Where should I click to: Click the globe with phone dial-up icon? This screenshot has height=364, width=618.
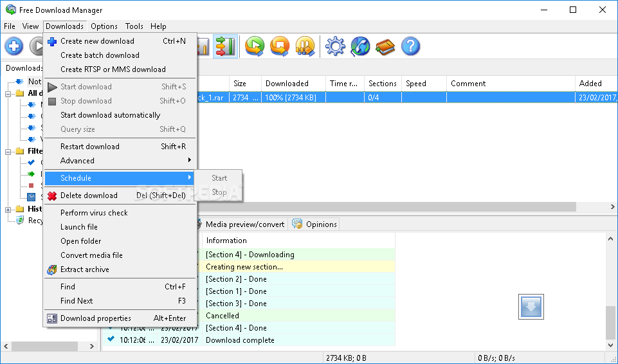pos(360,46)
